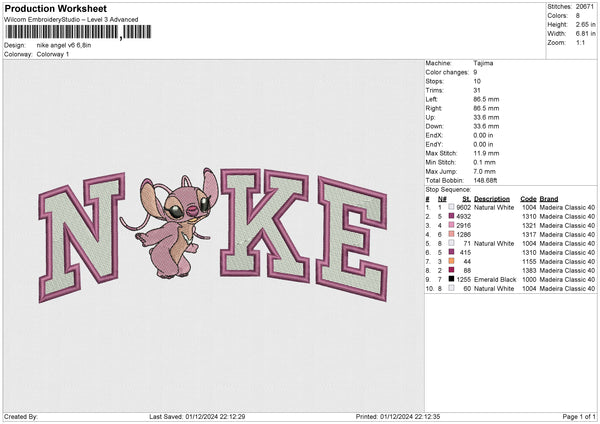Click the 'Right:' measurement value
Viewport: 600px width, 424px height.
click(486, 108)
